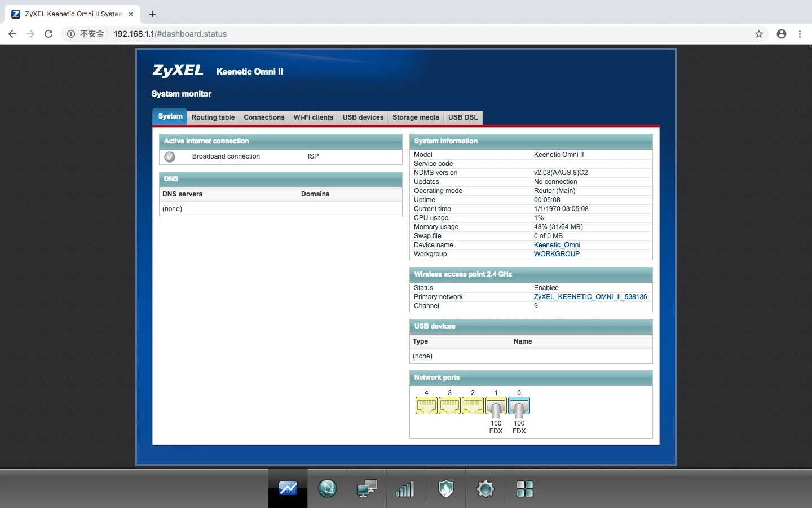812x508 pixels.
Task: Switch to the Wi-Fi clients tab
Action: (x=314, y=117)
